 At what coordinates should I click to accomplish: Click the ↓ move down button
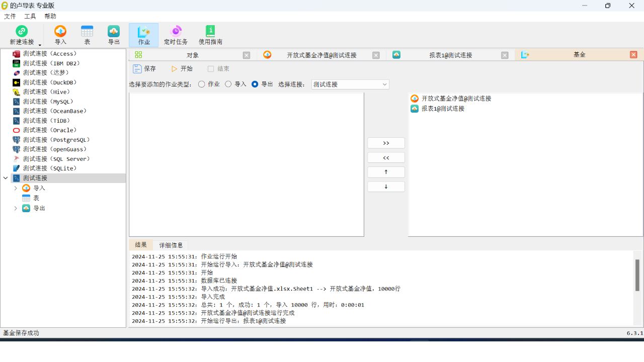(x=386, y=187)
